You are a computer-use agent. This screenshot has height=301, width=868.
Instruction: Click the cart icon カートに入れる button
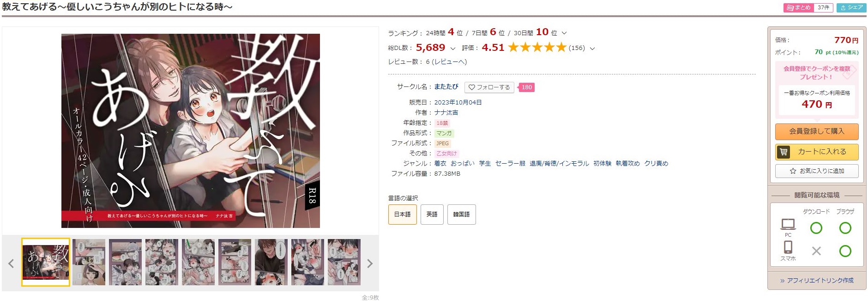816,152
